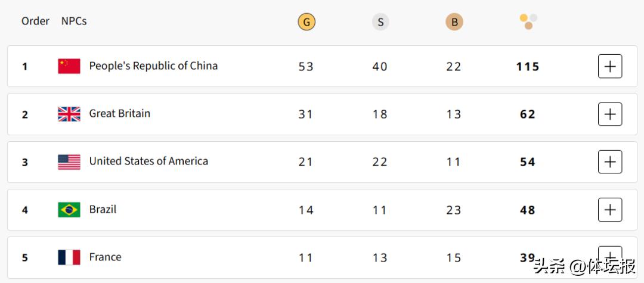Image resolution: width=644 pixels, height=283 pixels.
Task: Click Brazil's bronze count of 23
Action: tap(454, 210)
